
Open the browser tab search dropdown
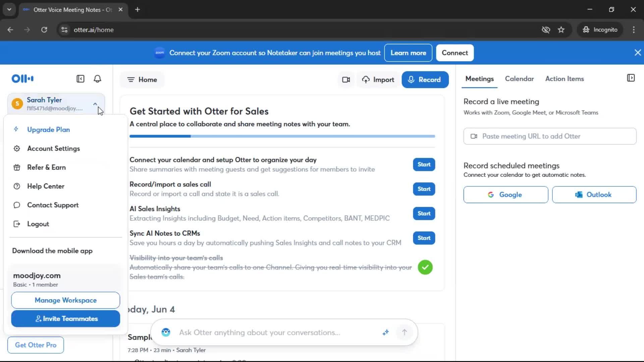click(9, 9)
